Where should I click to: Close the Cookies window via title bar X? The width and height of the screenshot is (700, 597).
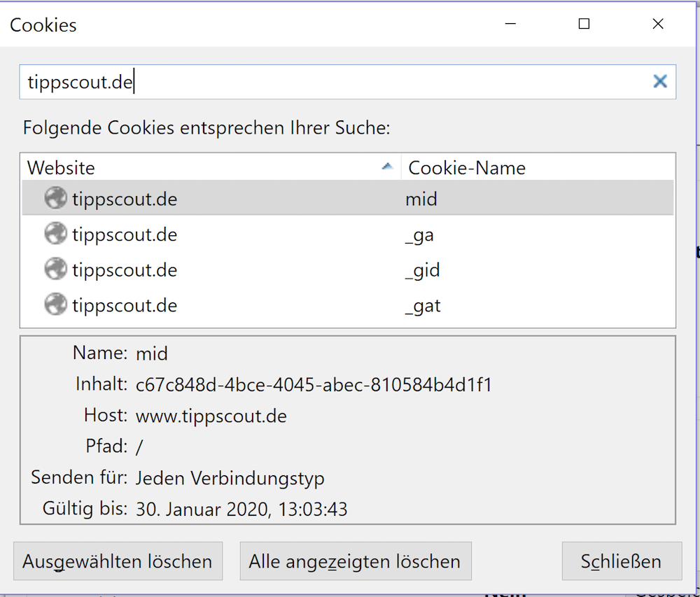pos(657,24)
